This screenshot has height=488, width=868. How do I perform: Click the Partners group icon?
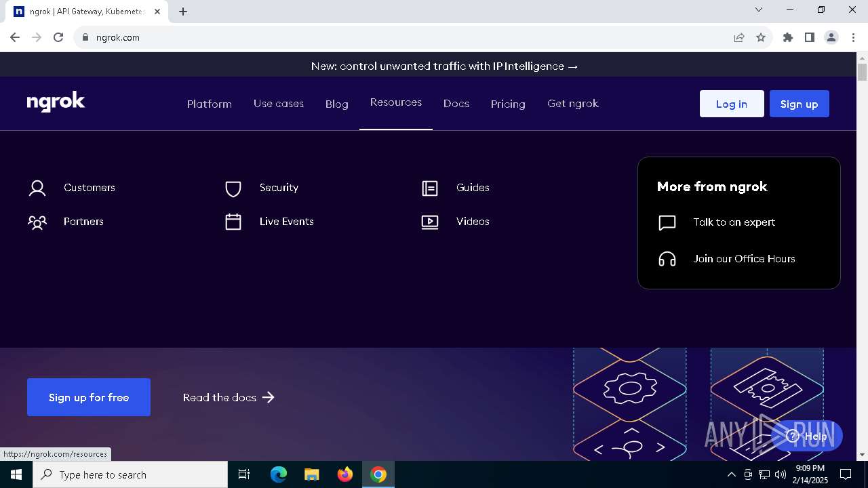(x=37, y=222)
